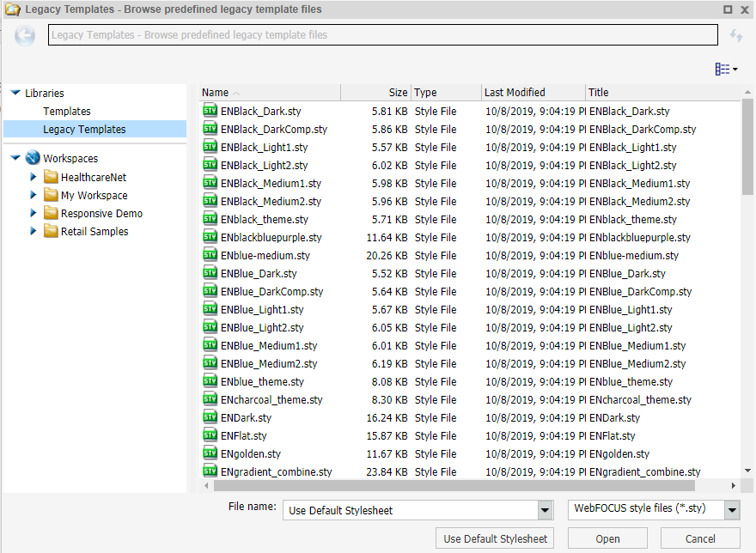
Task: Sort by the Type column header
Action: (447, 93)
